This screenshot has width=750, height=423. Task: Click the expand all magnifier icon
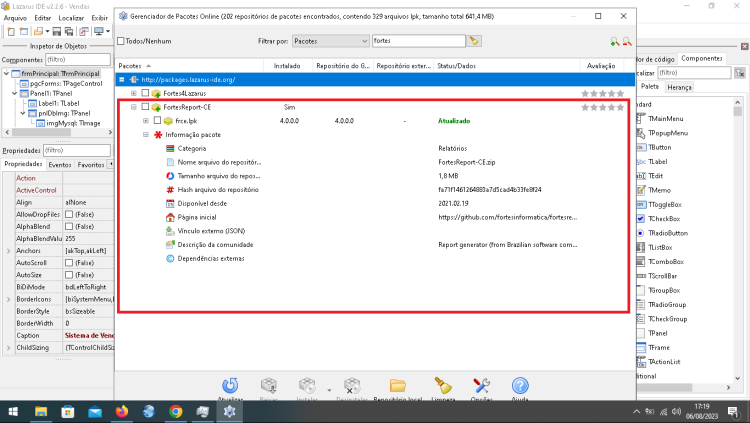615,42
